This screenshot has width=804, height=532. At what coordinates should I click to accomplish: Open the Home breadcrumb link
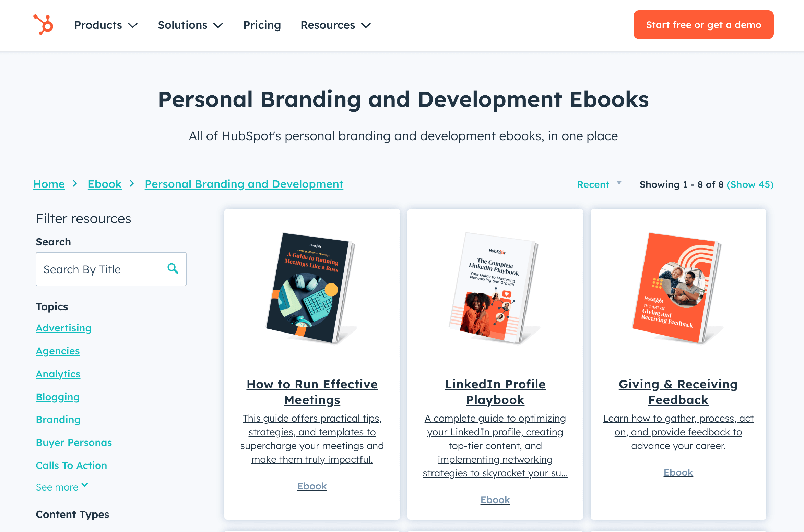(49, 184)
